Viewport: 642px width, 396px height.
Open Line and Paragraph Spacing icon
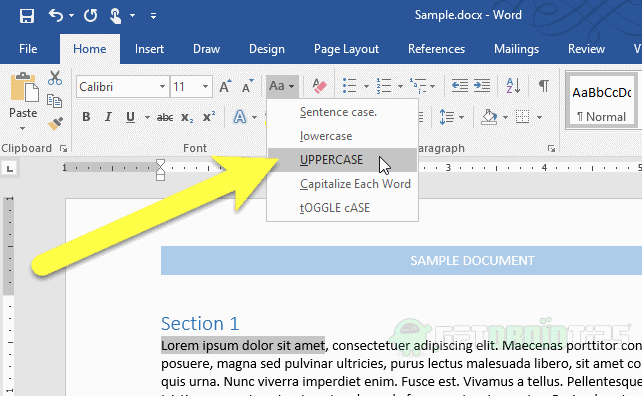[x=447, y=117]
